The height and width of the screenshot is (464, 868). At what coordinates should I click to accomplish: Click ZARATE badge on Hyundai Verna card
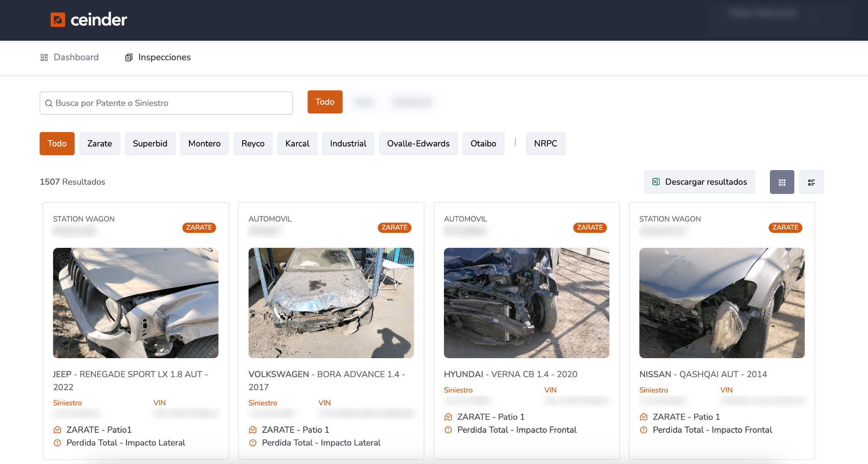click(x=590, y=227)
